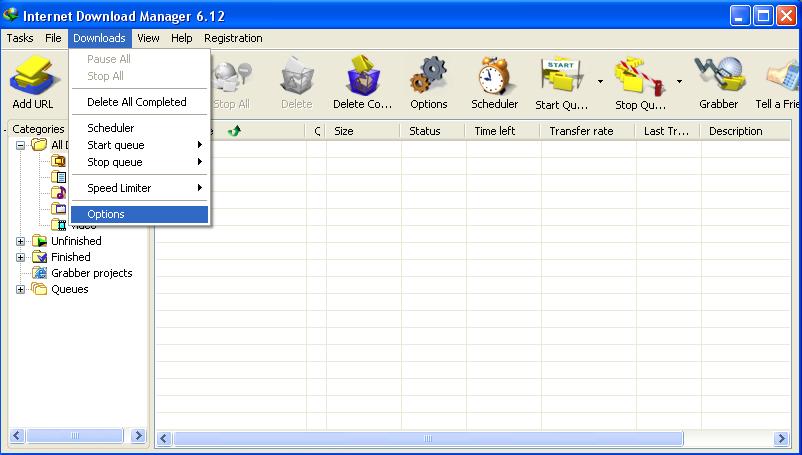Collapse the All Downloads tree node
The height and width of the screenshot is (455, 802).
click(20, 145)
